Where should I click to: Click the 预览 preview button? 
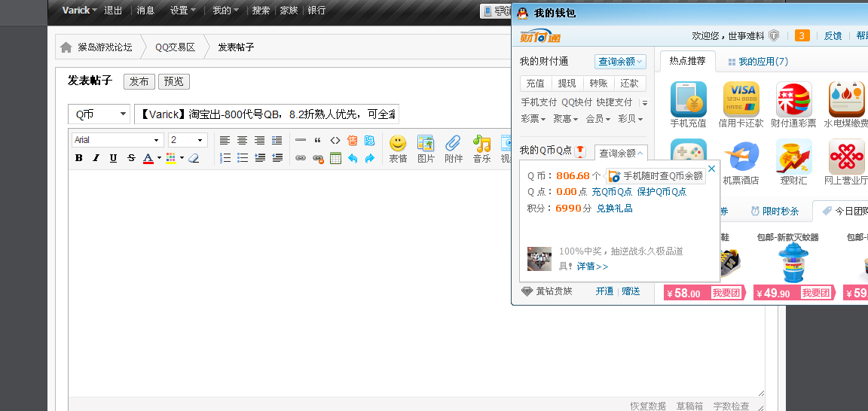point(174,81)
